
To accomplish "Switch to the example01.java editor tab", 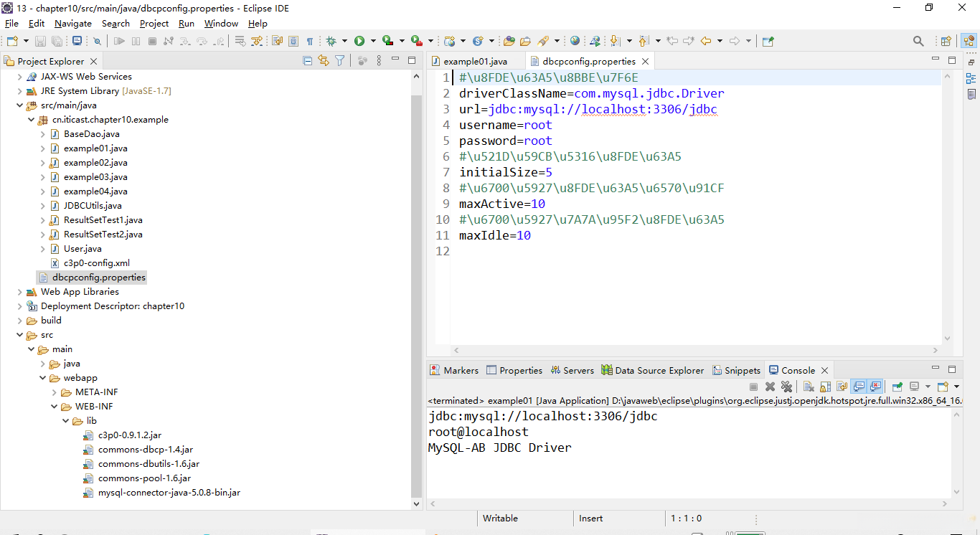I will (474, 62).
